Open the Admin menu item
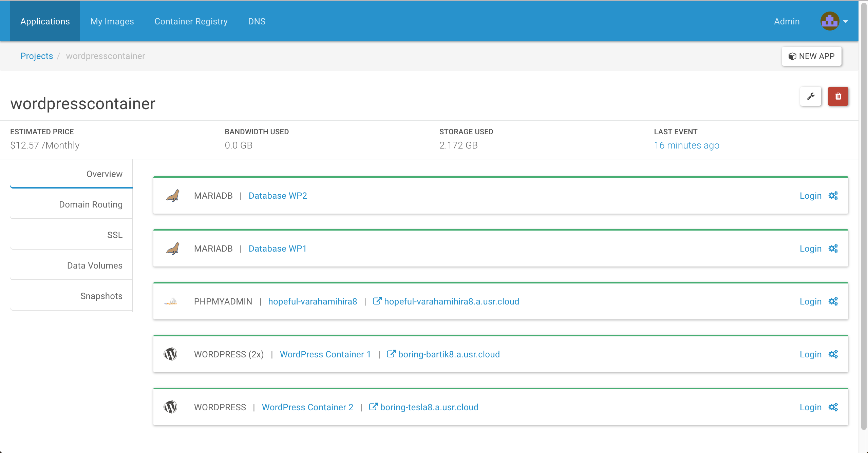868x453 pixels. [787, 21]
